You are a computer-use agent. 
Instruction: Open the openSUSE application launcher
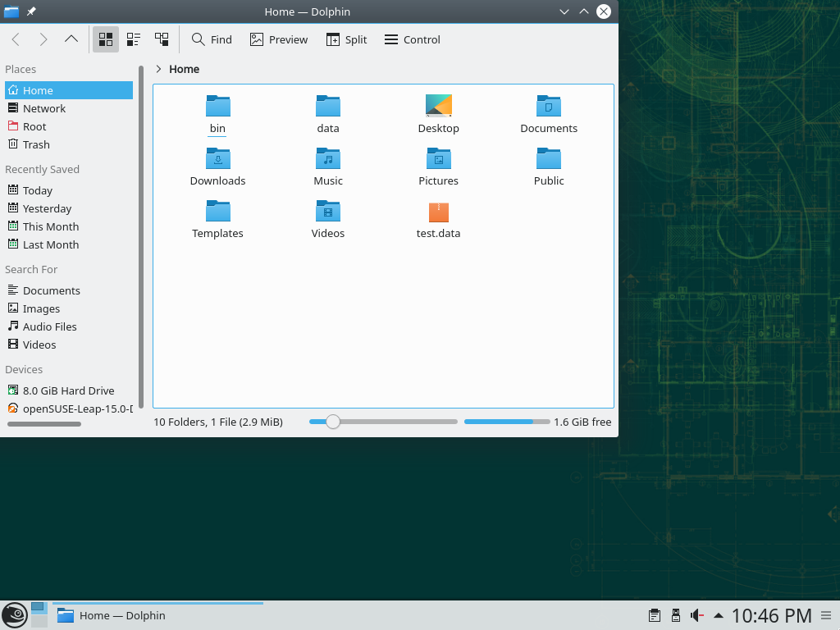pyautogui.click(x=14, y=615)
